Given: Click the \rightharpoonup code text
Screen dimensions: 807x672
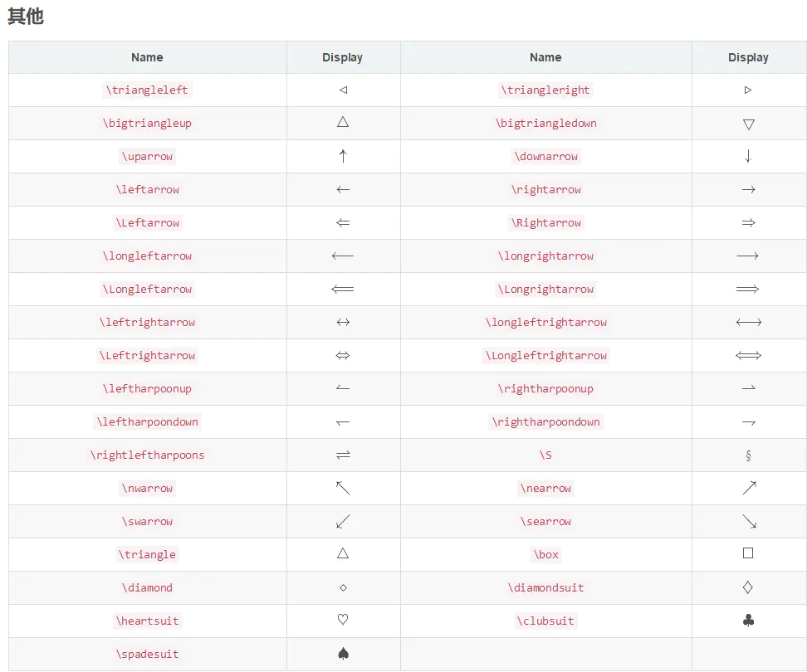Looking at the screenshot, I should [x=546, y=389].
